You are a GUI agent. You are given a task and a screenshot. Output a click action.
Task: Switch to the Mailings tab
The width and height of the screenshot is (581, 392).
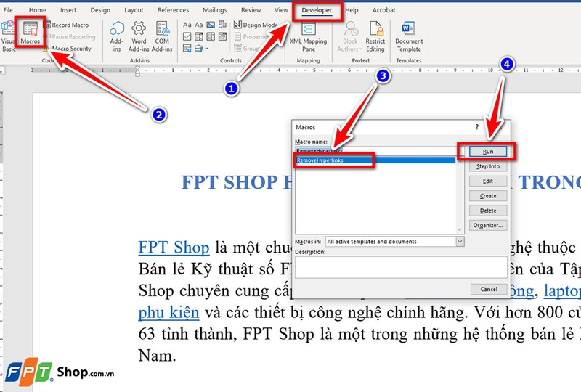coord(214,10)
